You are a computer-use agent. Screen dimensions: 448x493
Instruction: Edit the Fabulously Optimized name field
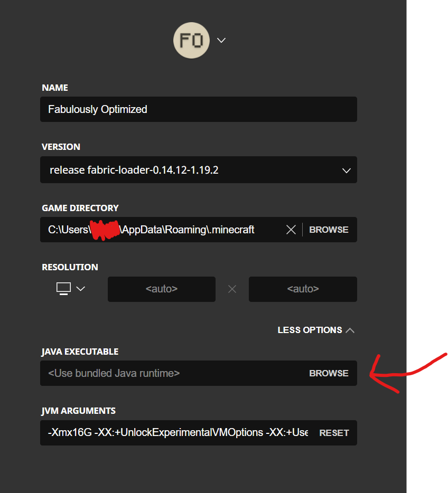(199, 109)
